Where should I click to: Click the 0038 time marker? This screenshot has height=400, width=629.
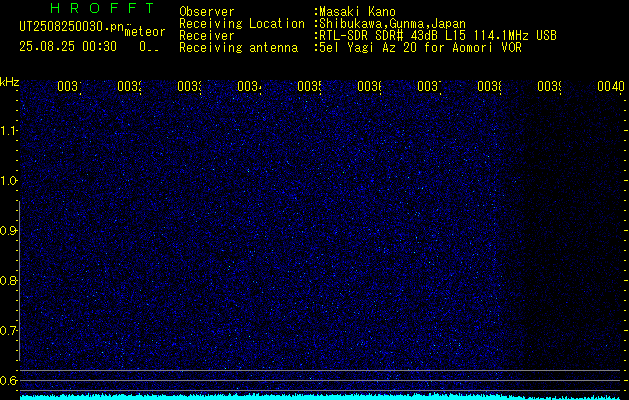pos(489,87)
